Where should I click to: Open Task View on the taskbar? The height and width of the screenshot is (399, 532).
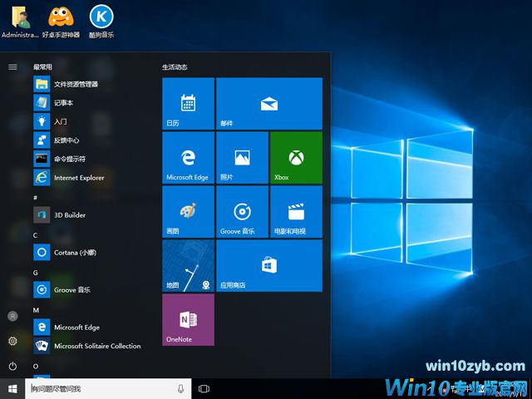[204, 389]
